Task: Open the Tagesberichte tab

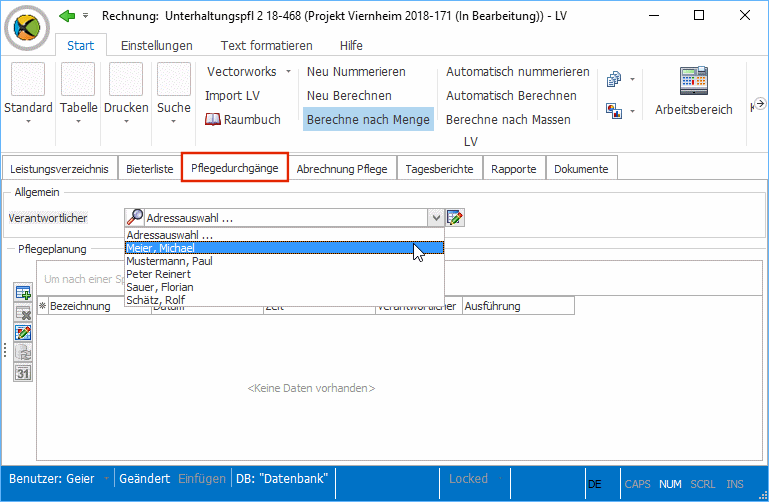Action: [439, 169]
